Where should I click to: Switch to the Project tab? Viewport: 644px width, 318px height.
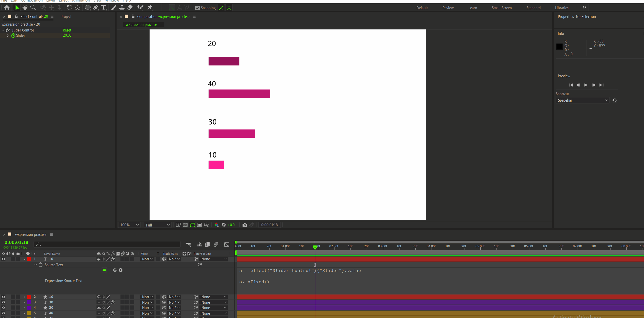[x=66, y=16]
